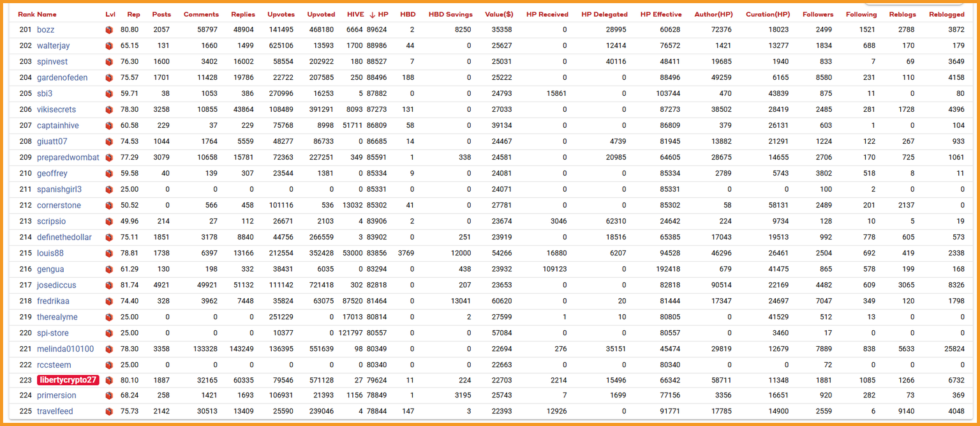
Task: Click the level badge in giuatt07's row
Action: (109, 142)
